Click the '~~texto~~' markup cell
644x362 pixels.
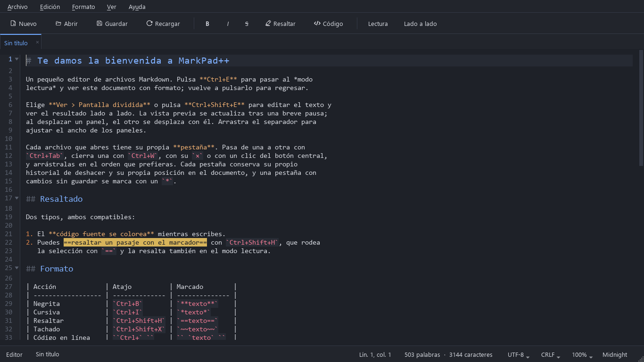(198, 329)
